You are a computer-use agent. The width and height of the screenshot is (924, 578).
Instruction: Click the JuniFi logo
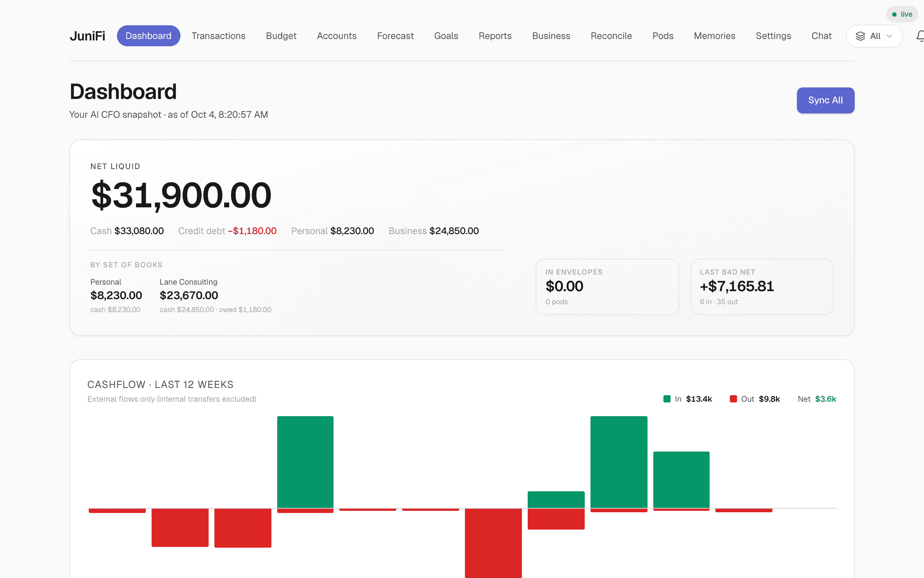(87, 36)
